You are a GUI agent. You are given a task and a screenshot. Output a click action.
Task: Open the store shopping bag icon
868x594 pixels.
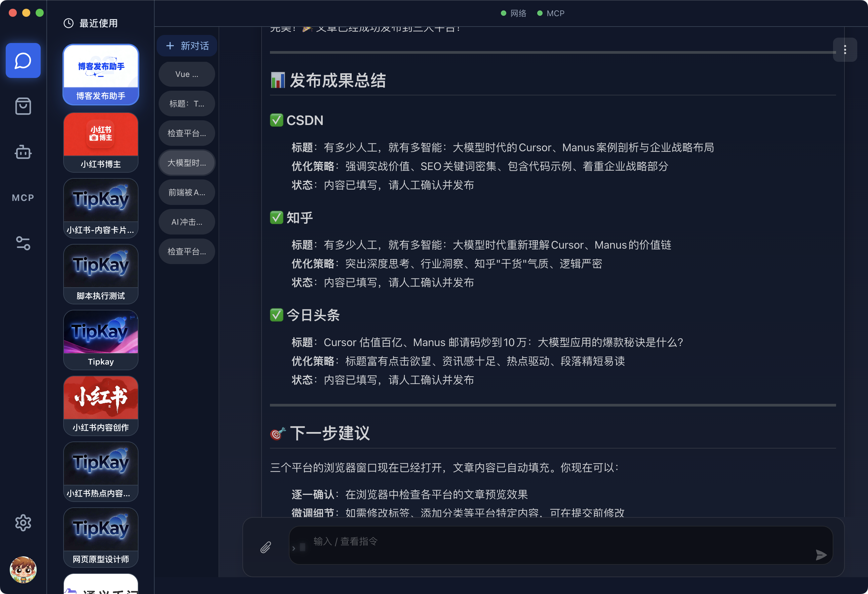point(23,107)
